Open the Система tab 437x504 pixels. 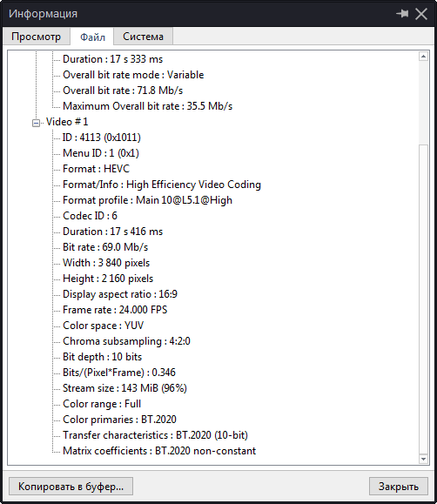click(x=143, y=37)
